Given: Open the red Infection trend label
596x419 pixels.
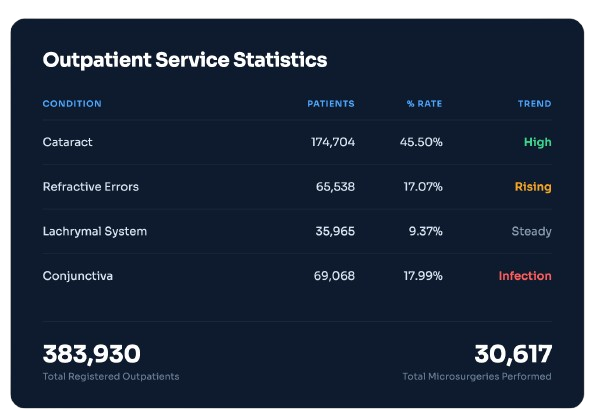Looking at the screenshot, I should coord(525,276).
